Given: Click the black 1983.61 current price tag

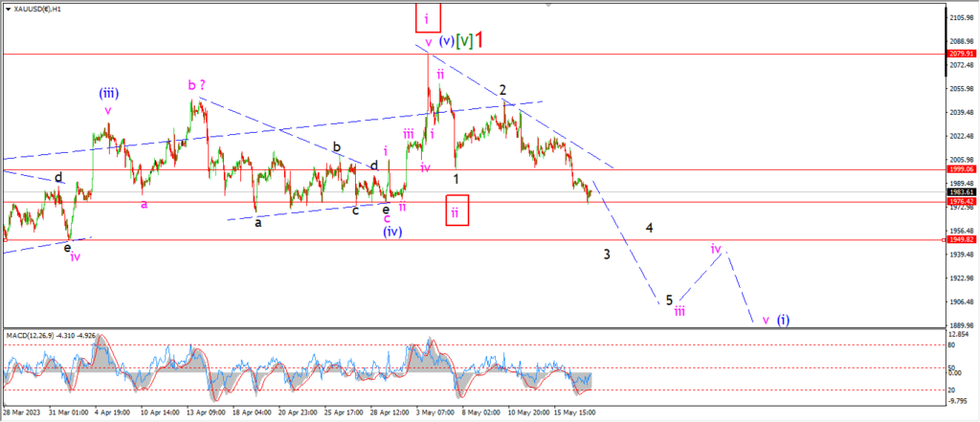Looking at the screenshot, I should 960,191.
